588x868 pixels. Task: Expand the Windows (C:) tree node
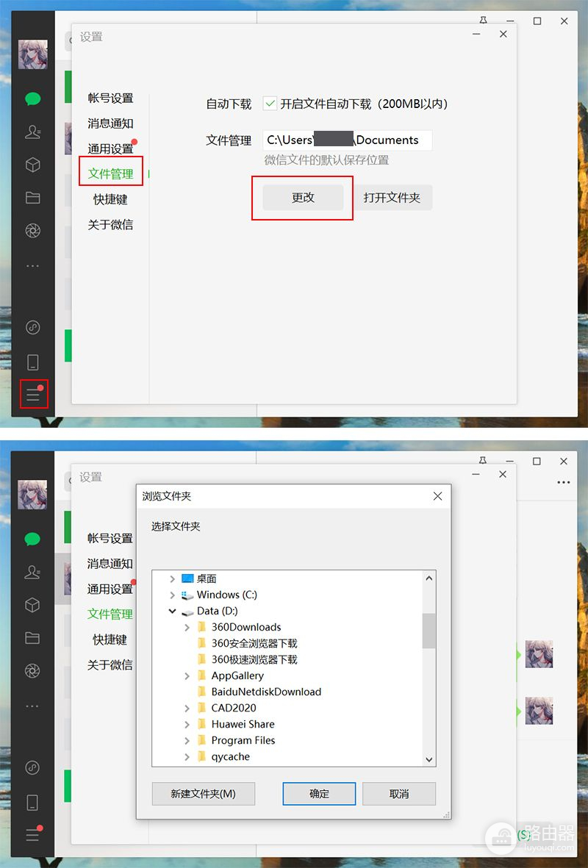pos(172,595)
